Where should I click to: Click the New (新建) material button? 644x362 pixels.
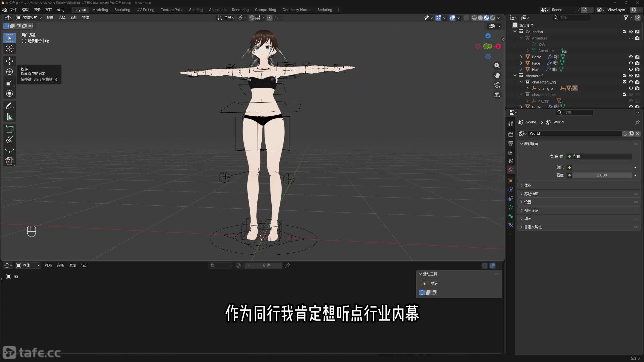[x=263, y=265]
